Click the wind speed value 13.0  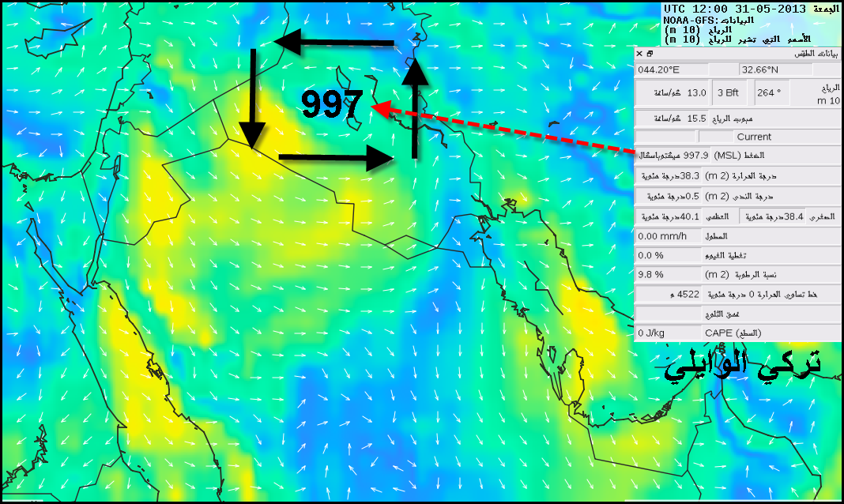point(672,93)
